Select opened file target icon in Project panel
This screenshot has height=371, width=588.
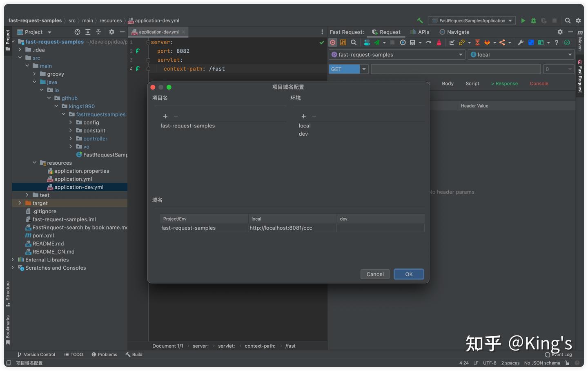pyautogui.click(x=77, y=32)
